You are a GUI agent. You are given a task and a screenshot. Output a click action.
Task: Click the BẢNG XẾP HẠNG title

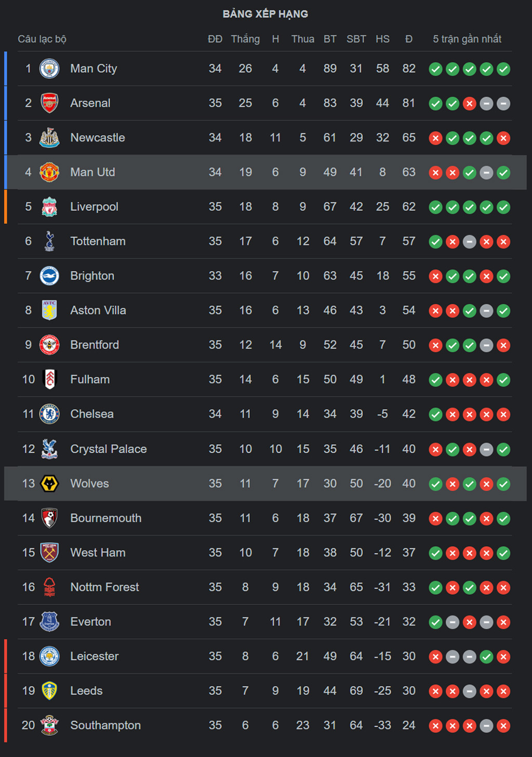click(265, 14)
